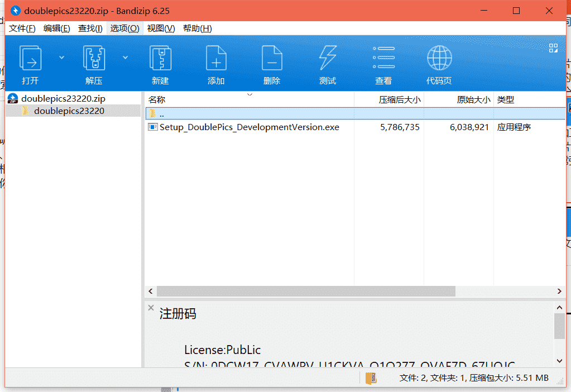Open the 文件(F) menu
This screenshot has width=571, height=392.
point(22,28)
